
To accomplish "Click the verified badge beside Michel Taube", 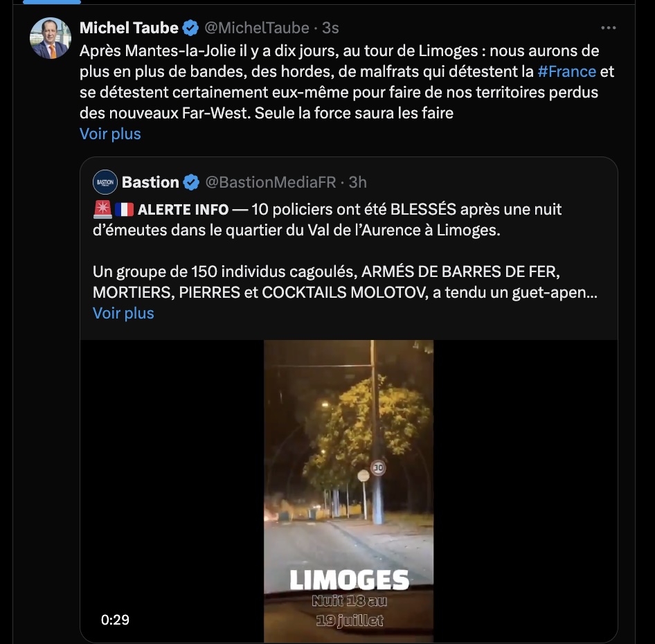I will pyautogui.click(x=190, y=28).
